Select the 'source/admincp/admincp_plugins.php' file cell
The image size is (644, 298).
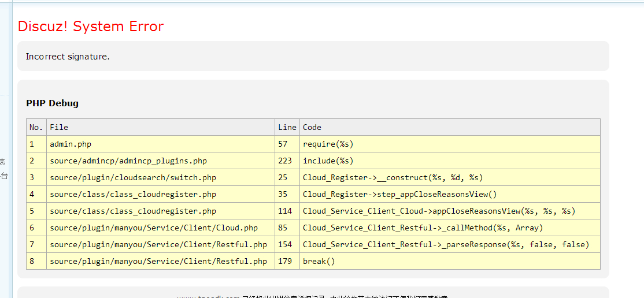point(161,161)
